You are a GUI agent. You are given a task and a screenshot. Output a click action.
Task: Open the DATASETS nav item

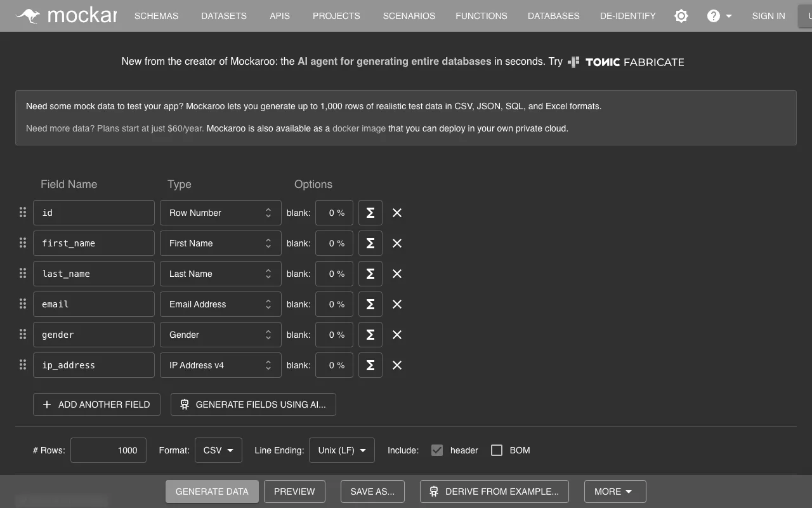[x=224, y=16]
